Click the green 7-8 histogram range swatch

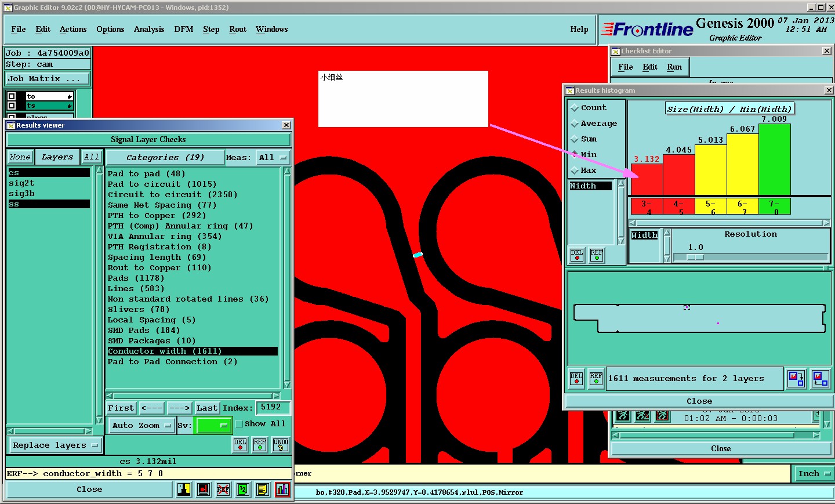(x=775, y=206)
